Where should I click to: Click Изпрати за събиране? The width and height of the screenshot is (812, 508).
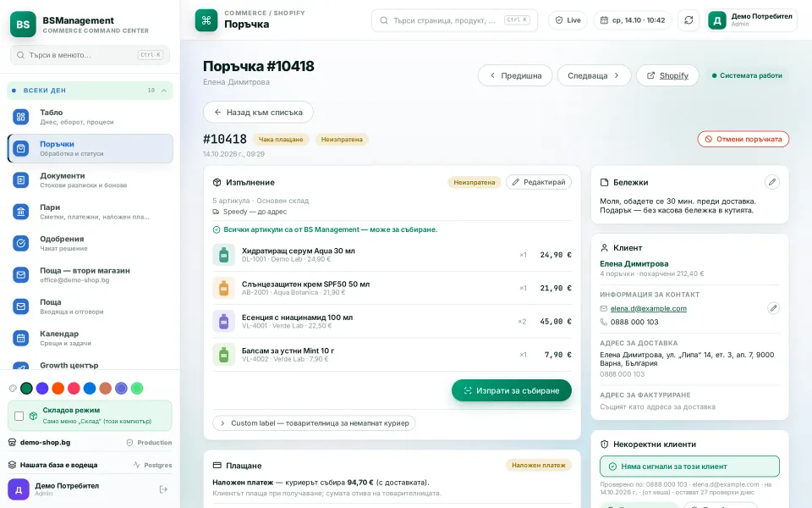512,390
